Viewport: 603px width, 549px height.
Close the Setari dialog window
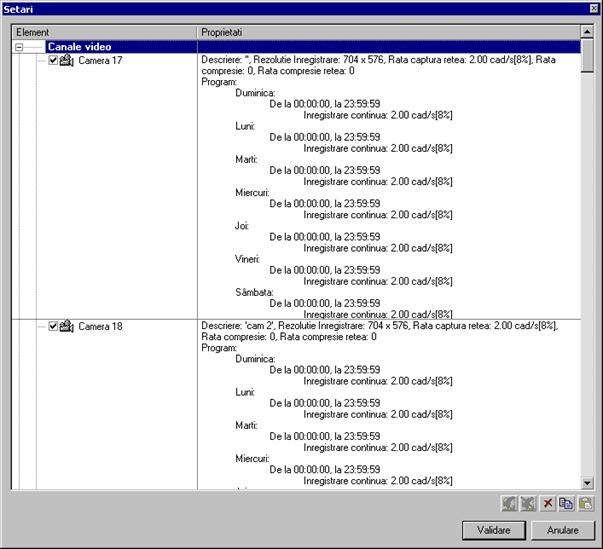coord(593,9)
